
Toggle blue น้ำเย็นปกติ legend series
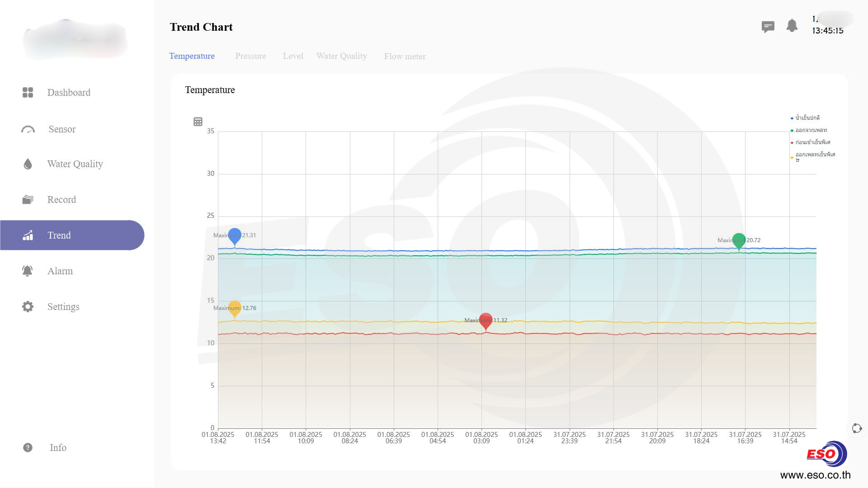coord(807,118)
